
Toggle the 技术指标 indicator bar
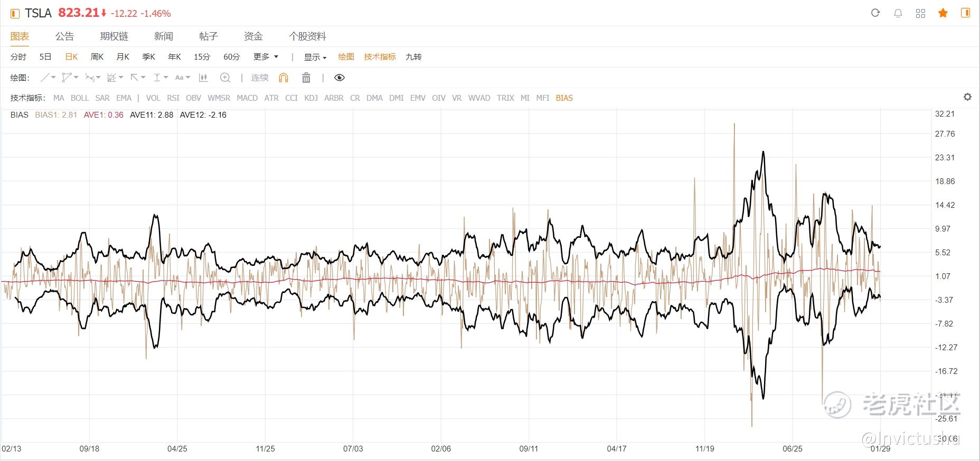coord(380,57)
